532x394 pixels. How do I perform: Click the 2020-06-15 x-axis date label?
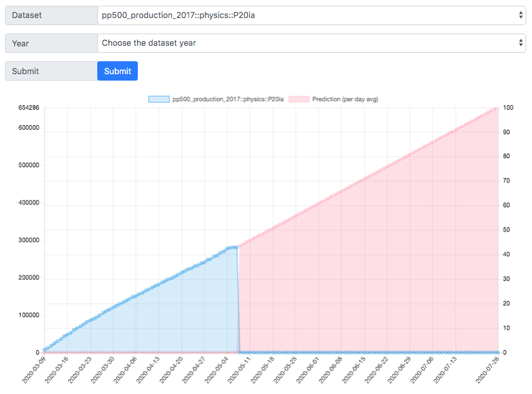click(x=354, y=369)
